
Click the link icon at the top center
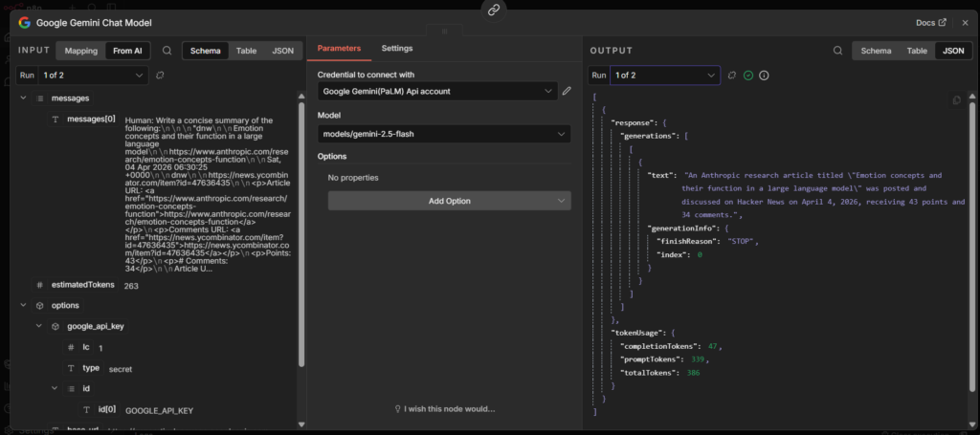point(494,10)
